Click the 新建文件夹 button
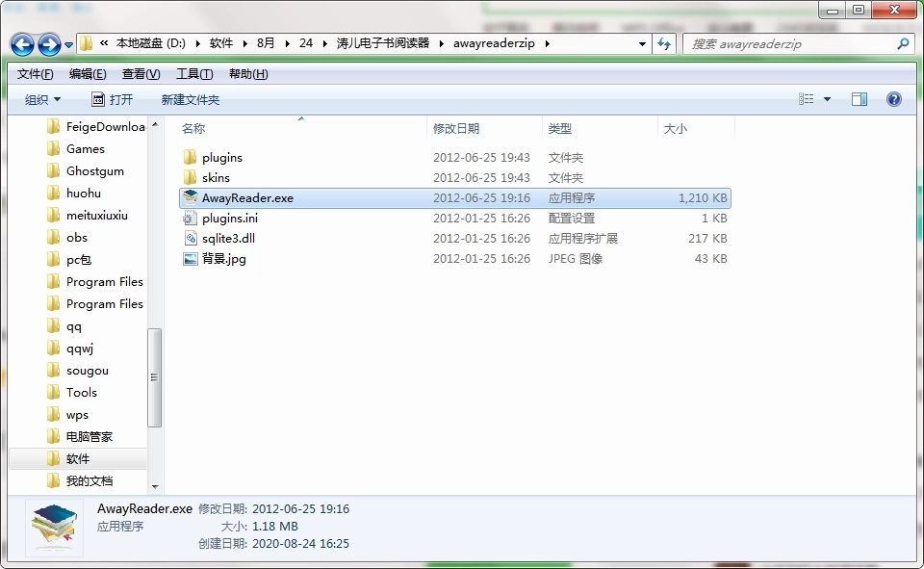This screenshot has height=569, width=924. click(189, 98)
